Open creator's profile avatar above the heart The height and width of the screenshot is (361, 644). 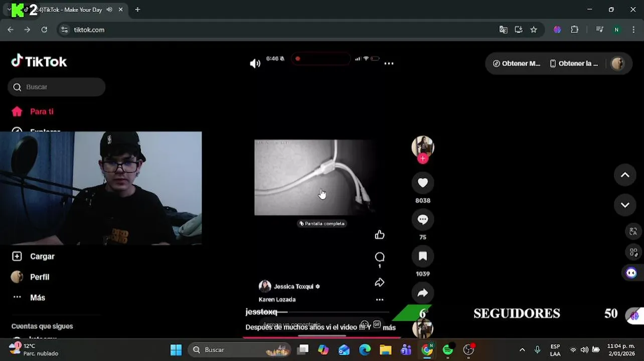(x=423, y=146)
